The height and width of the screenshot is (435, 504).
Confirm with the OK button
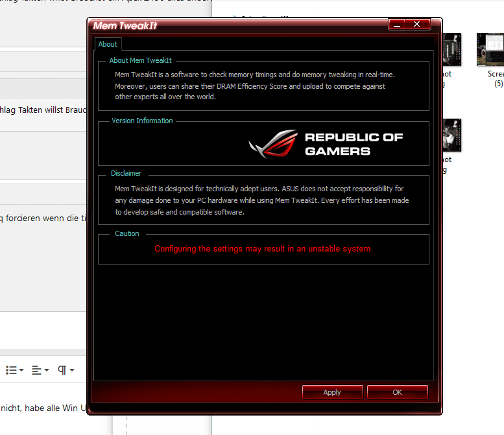pos(397,392)
